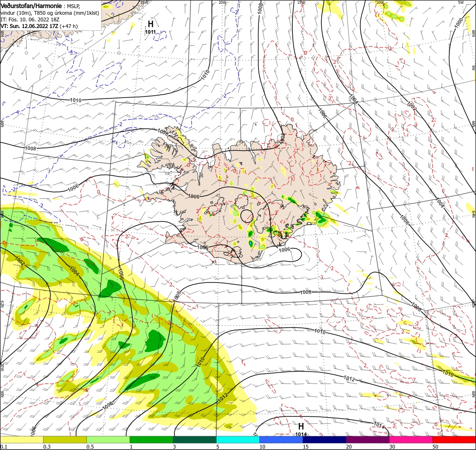Click the light green 0.5–1 mm legend swatch
The height and width of the screenshot is (450, 476).
(x=108, y=440)
